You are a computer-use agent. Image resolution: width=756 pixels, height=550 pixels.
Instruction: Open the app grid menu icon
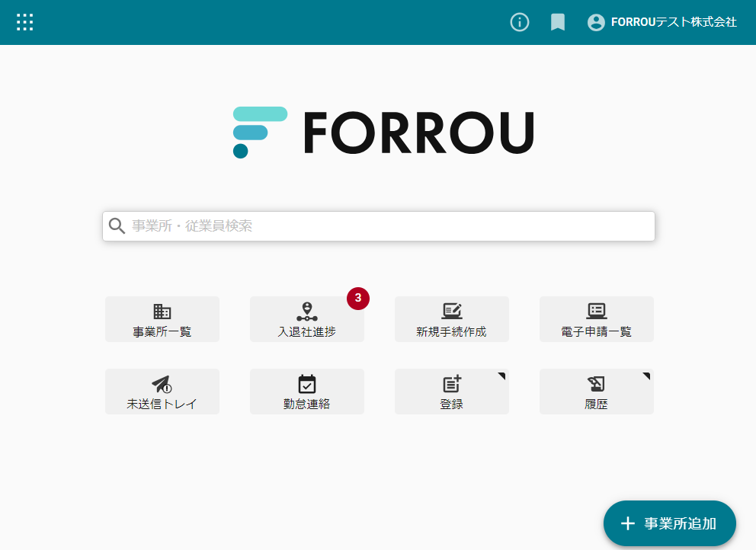click(x=24, y=22)
